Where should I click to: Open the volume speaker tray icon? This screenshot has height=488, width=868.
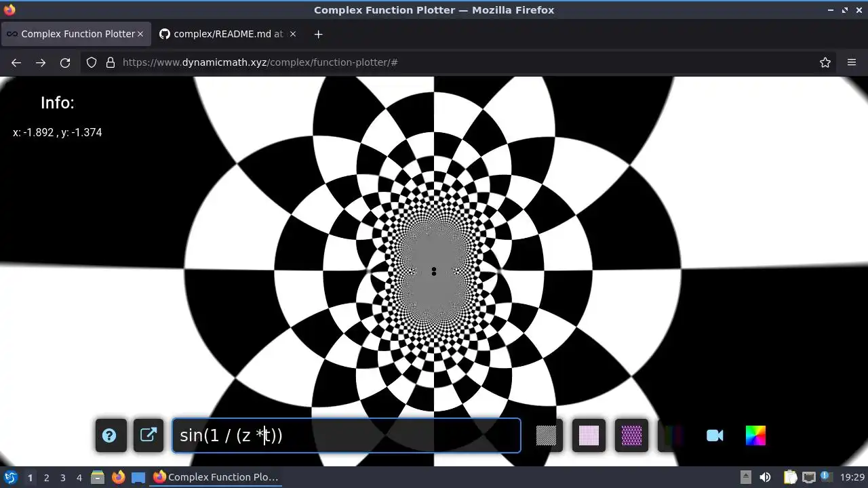pos(765,477)
